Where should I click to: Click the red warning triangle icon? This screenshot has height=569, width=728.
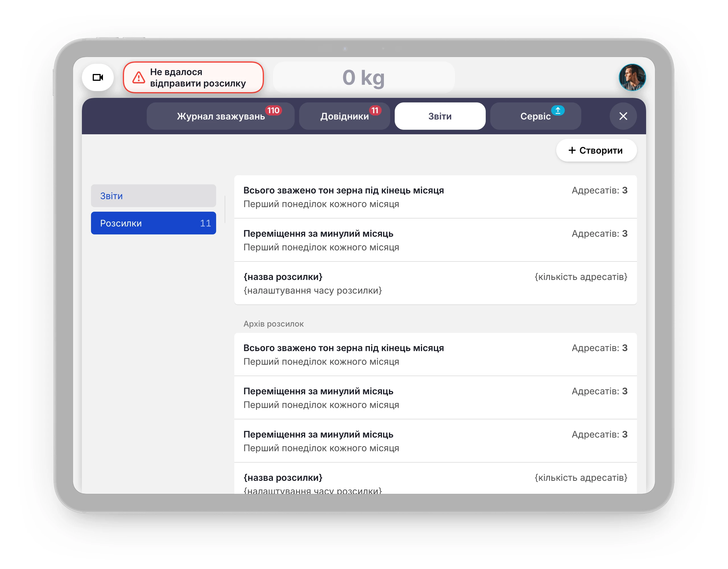pos(139,78)
